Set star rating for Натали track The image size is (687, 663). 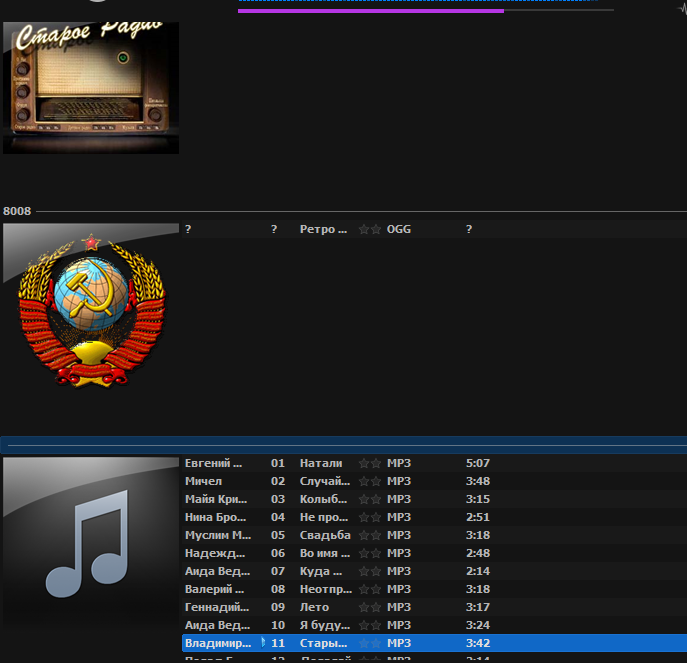pyautogui.click(x=369, y=463)
